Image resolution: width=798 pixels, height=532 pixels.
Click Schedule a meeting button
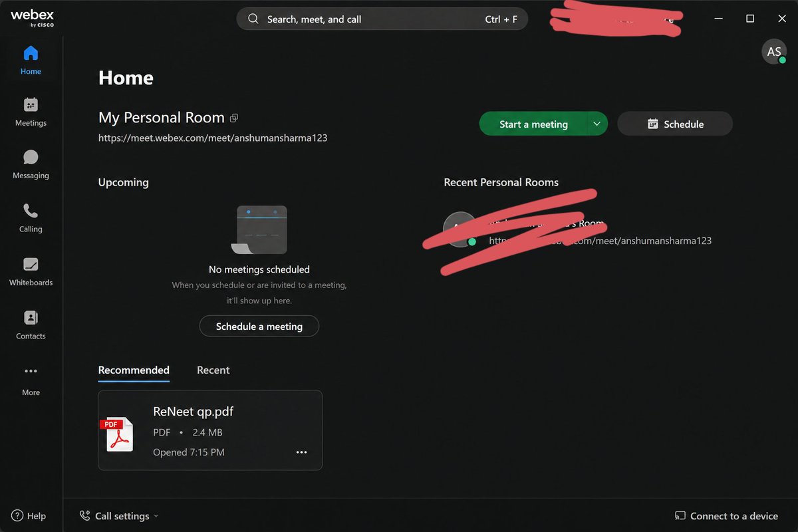(x=259, y=327)
